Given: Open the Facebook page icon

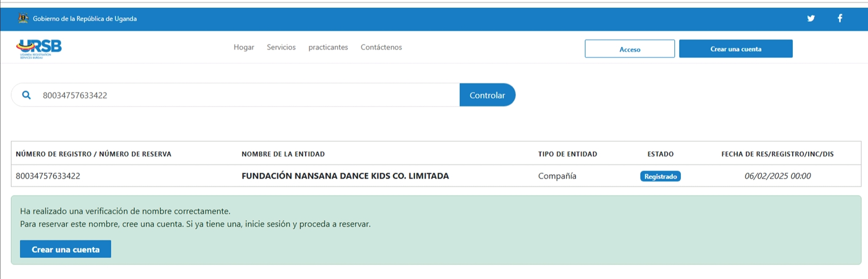Looking at the screenshot, I should coord(840,18).
